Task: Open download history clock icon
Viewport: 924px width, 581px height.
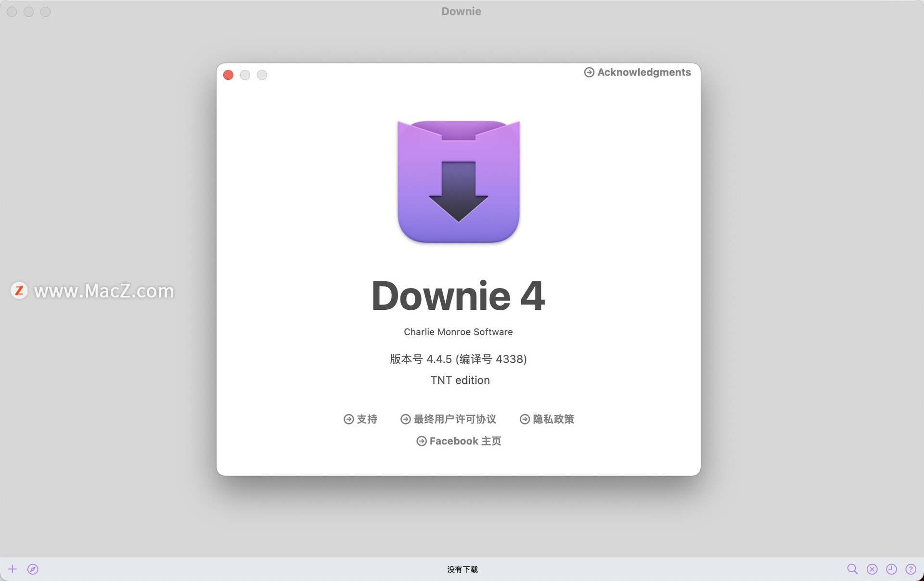Action: 891,569
